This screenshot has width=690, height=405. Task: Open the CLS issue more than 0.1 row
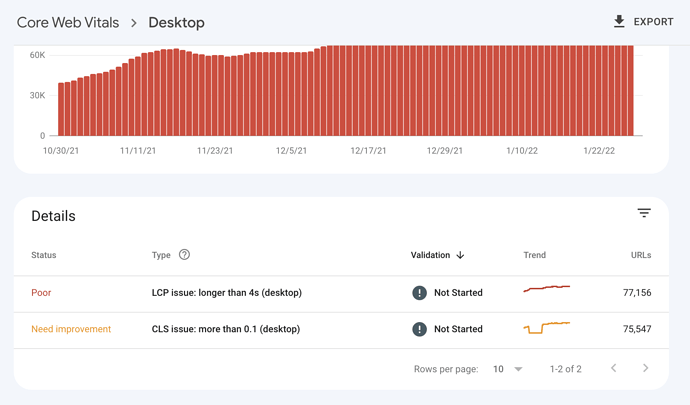[x=341, y=329]
